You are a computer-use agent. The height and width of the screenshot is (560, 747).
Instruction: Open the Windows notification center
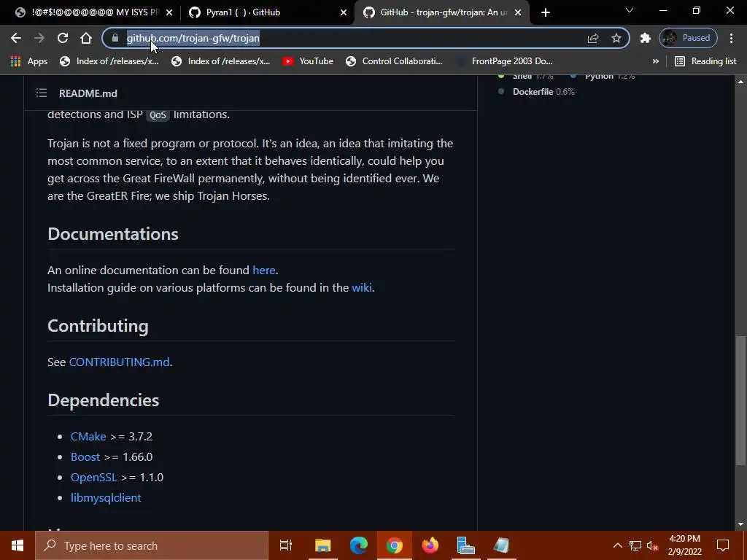coord(723,545)
